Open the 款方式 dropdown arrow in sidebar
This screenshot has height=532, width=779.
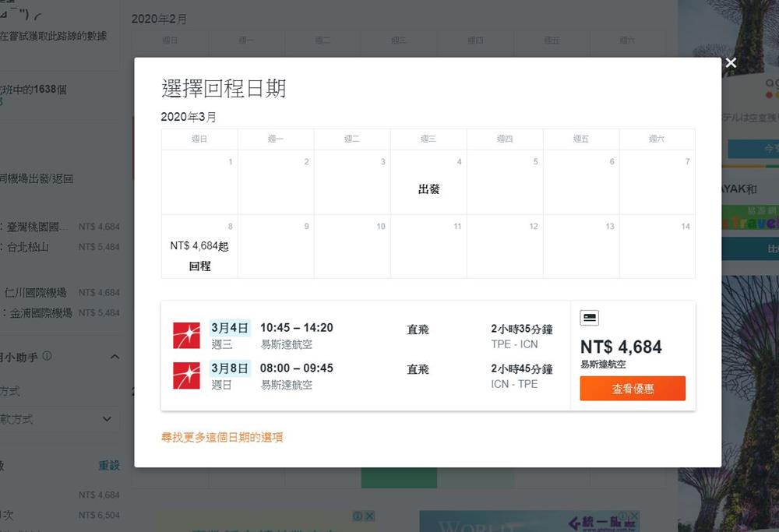pos(107,419)
